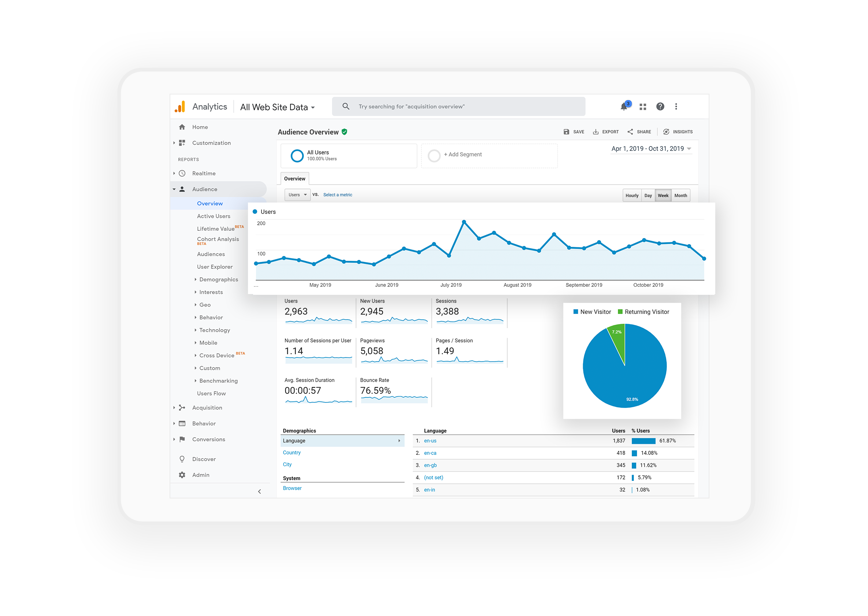Switch to the Overview tab

[295, 179]
